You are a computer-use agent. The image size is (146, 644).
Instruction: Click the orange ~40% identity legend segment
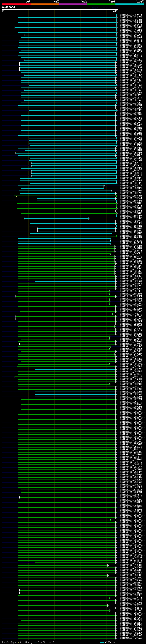pos(45,4)
